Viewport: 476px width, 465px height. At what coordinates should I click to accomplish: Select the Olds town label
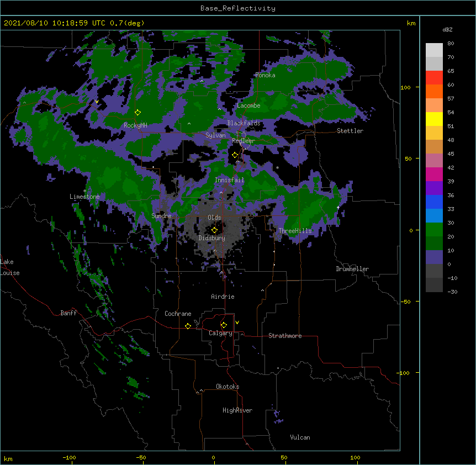[214, 218]
